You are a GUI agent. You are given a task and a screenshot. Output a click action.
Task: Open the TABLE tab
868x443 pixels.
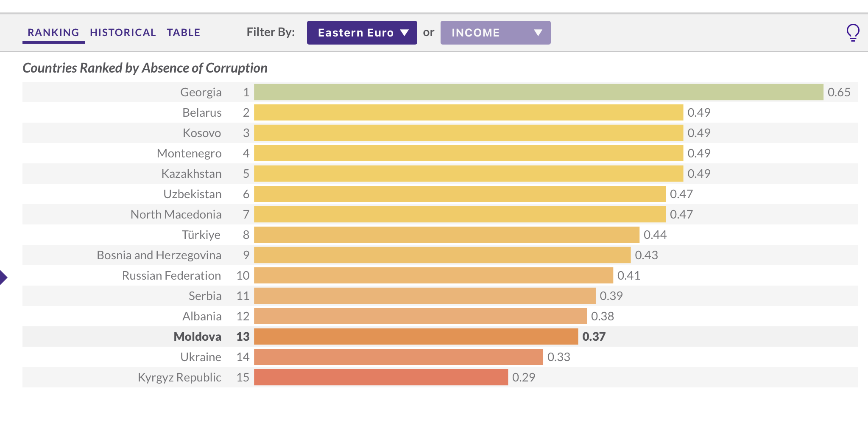(x=183, y=33)
